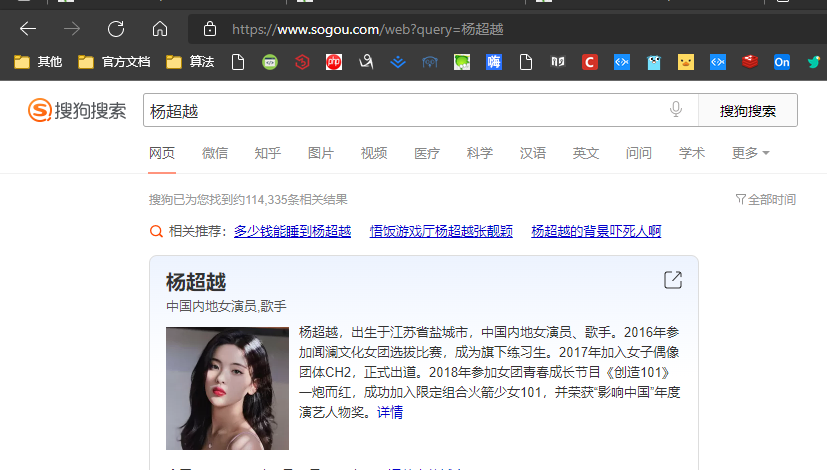Switch to the 微信 tab

click(215, 153)
